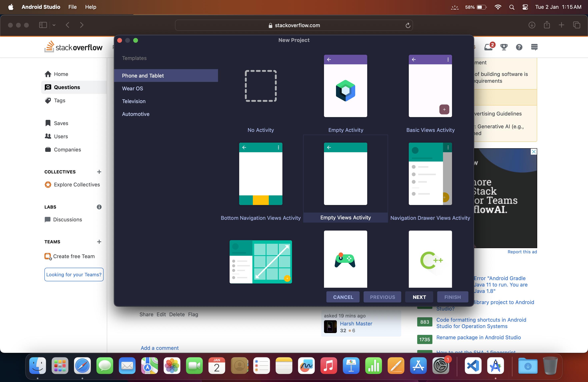Select Wear OS template category
Screen dimensions: 588x382
132,88
